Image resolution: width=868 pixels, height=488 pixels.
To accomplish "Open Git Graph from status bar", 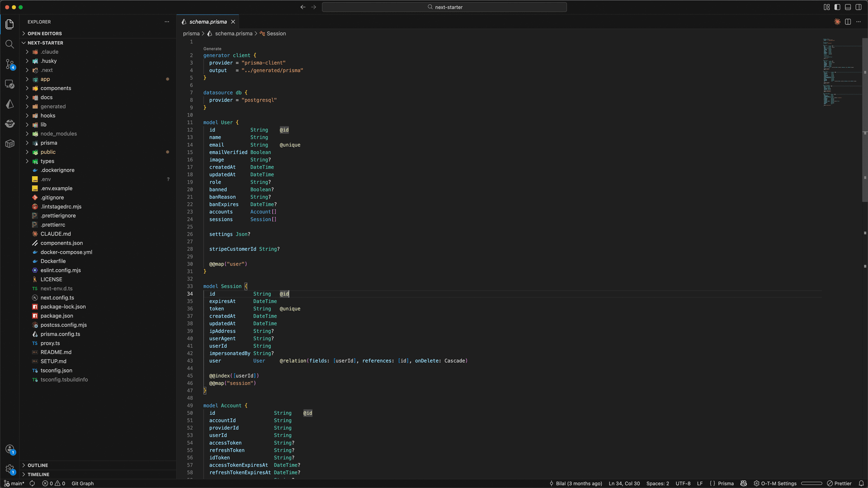I will click(83, 483).
